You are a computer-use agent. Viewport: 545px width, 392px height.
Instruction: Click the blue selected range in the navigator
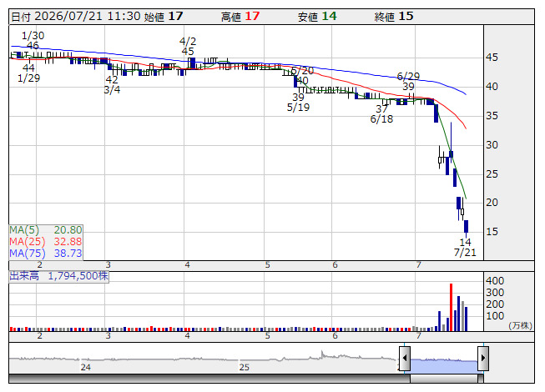click(x=444, y=365)
